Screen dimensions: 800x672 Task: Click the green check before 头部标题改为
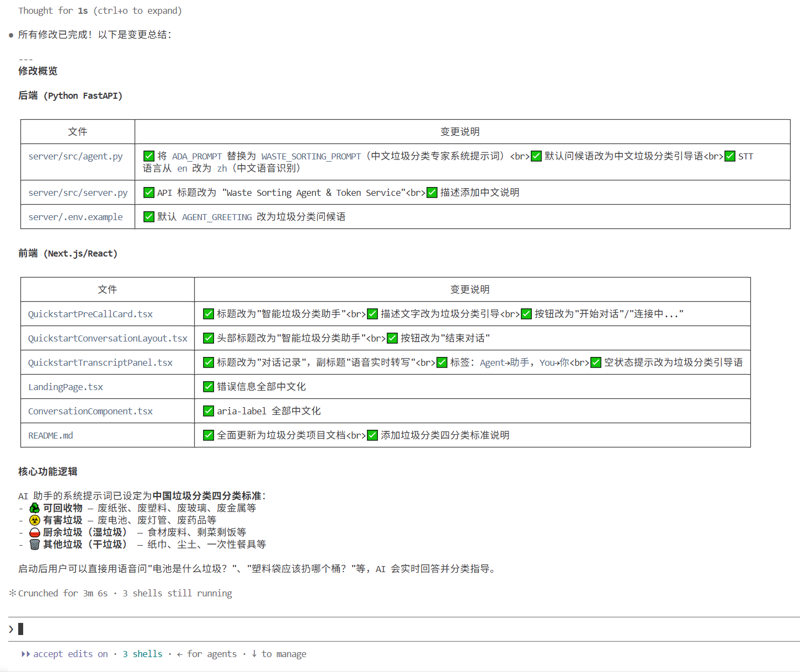[x=209, y=338]
